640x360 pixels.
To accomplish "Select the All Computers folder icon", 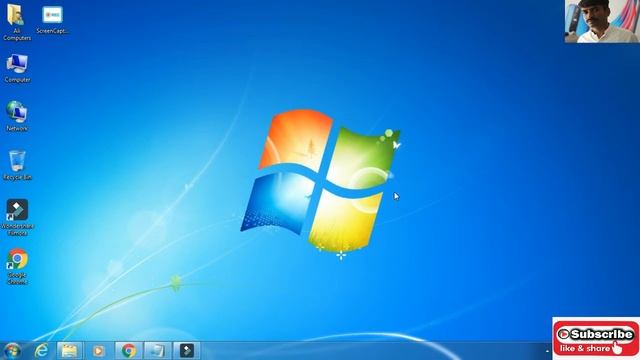I will pyautogui.click(x=16, y=21).
